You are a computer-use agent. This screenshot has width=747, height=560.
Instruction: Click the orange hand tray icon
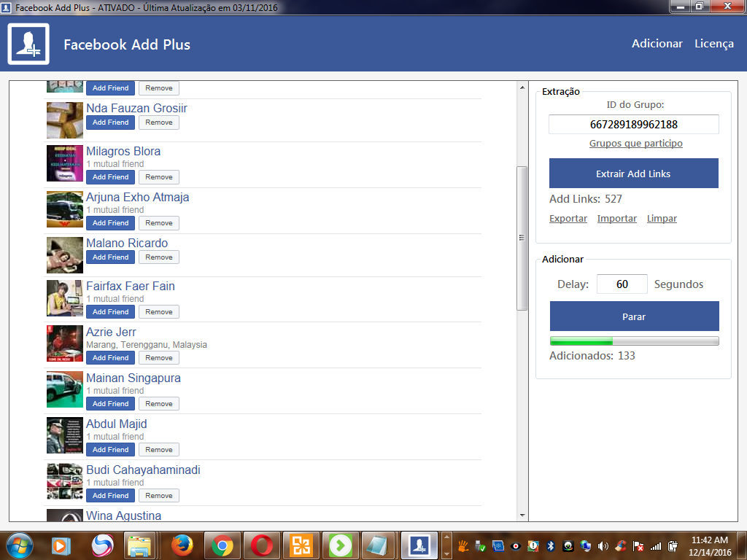(462, 546)
